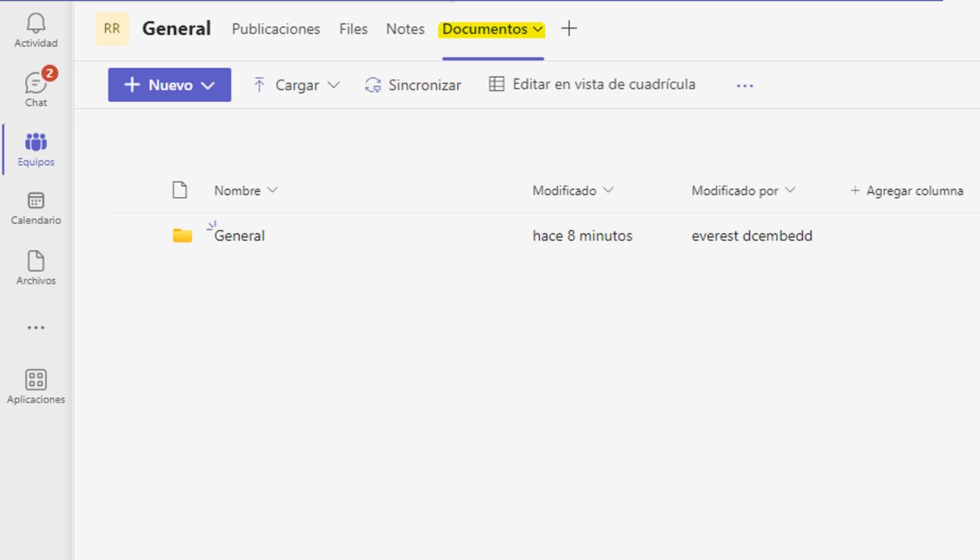980x560 pixels.
Task: Open the Nuevo dropdown button
Action: coord(170,85)
